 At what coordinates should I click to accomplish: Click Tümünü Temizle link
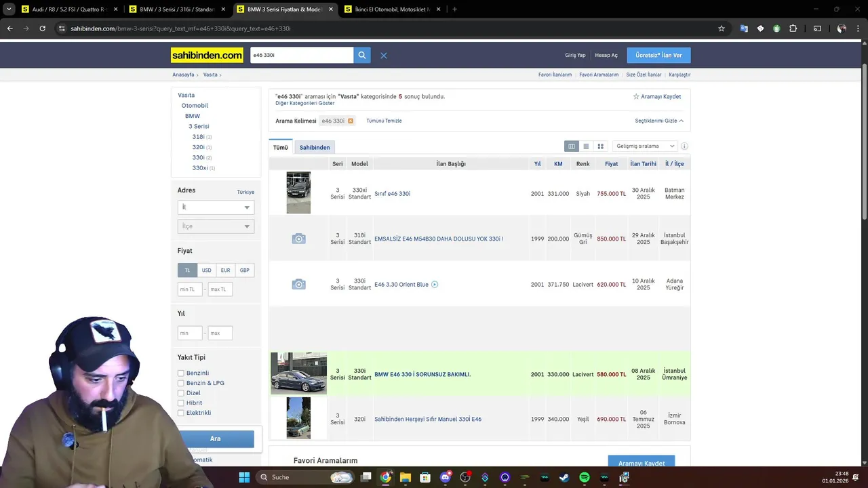pos(384,121)
